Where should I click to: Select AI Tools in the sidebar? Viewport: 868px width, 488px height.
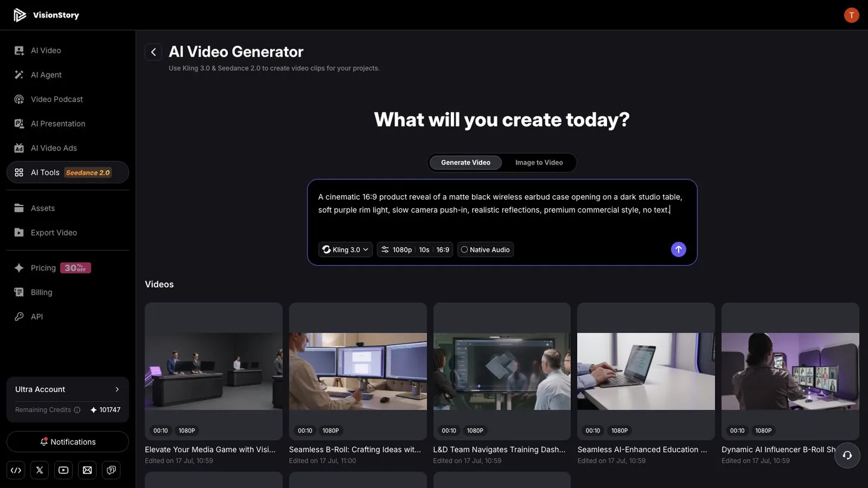point(68,172)
